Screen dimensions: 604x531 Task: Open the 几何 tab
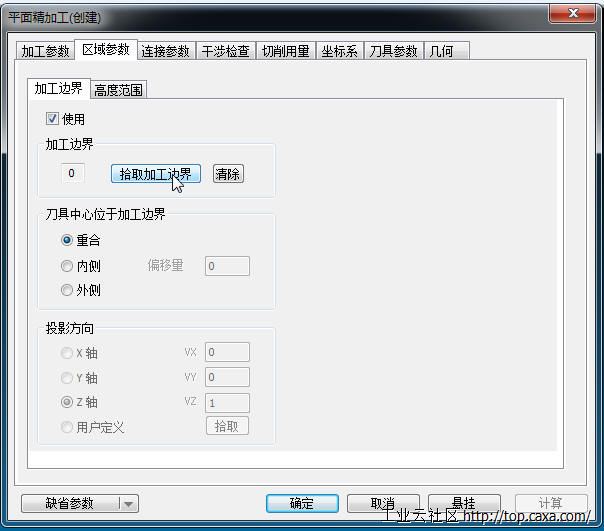pos(446,51)
